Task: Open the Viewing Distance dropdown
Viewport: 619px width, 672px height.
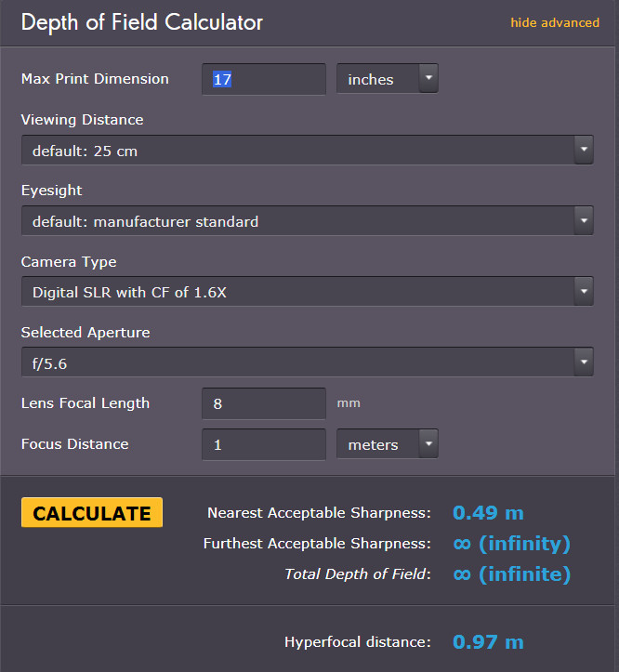Action: (308, 150)
